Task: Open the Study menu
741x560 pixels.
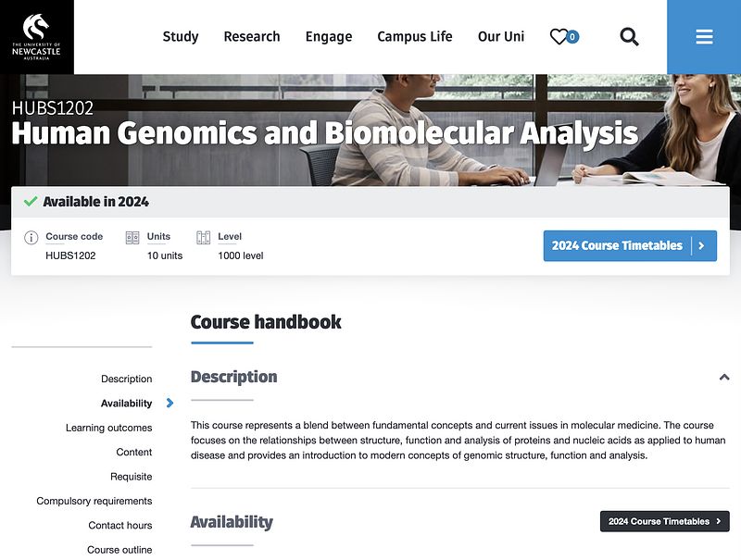Action: (181, 37)
